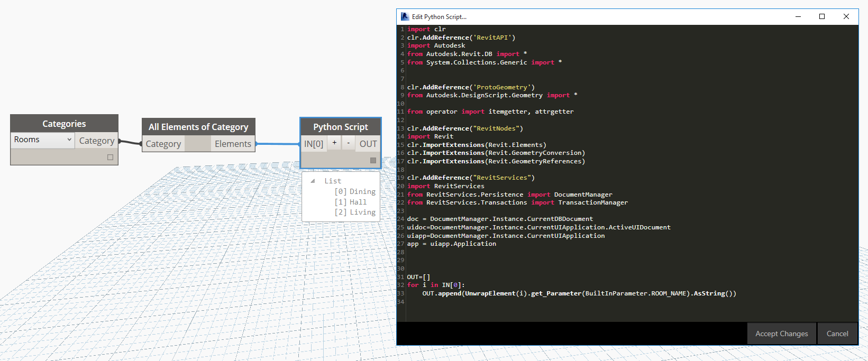Click the clr.AddReference("RevitNodes") line
The image size is (868, 361).
pos(465,128)
